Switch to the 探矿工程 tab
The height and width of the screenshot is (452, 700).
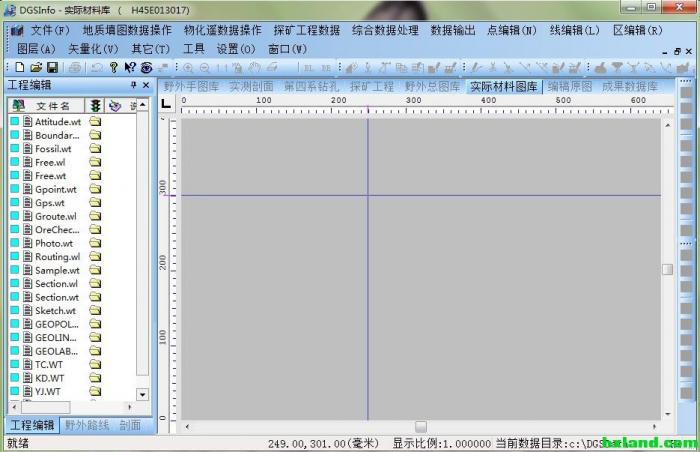click(372, 86)
